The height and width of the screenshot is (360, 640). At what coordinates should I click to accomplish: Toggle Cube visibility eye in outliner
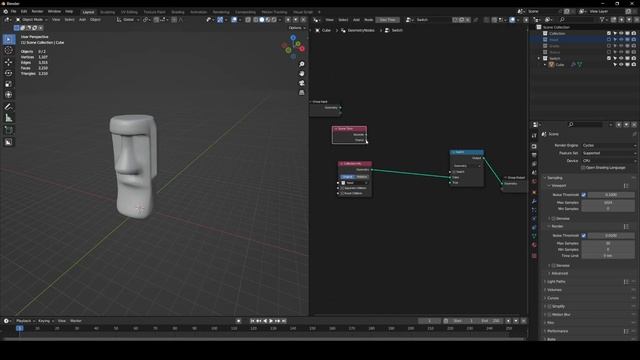[x=621, y=64]
